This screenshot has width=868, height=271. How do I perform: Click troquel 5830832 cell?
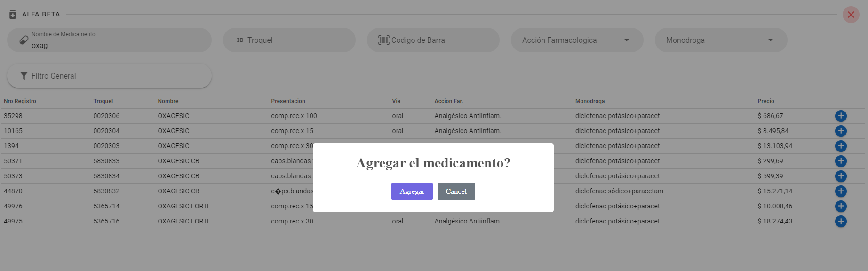106,191
